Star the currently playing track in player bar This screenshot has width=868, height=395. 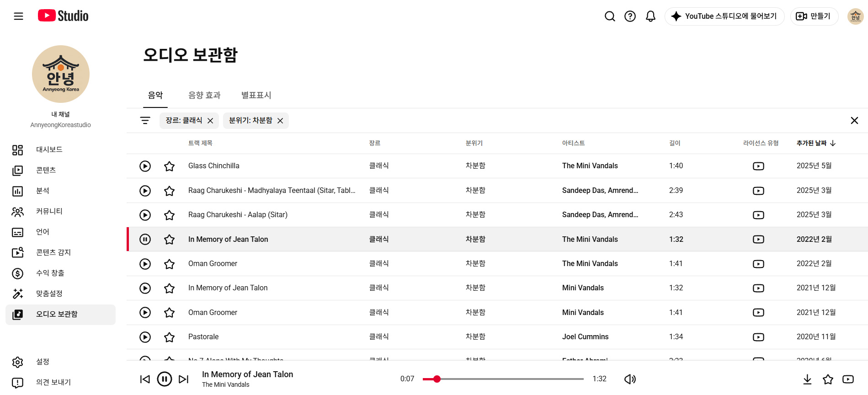tap(828, 379)
